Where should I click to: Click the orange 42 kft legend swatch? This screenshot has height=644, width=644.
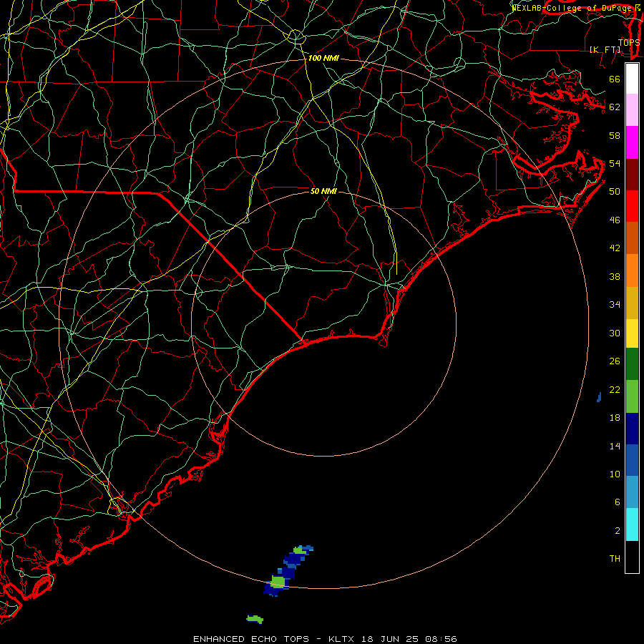632,270
